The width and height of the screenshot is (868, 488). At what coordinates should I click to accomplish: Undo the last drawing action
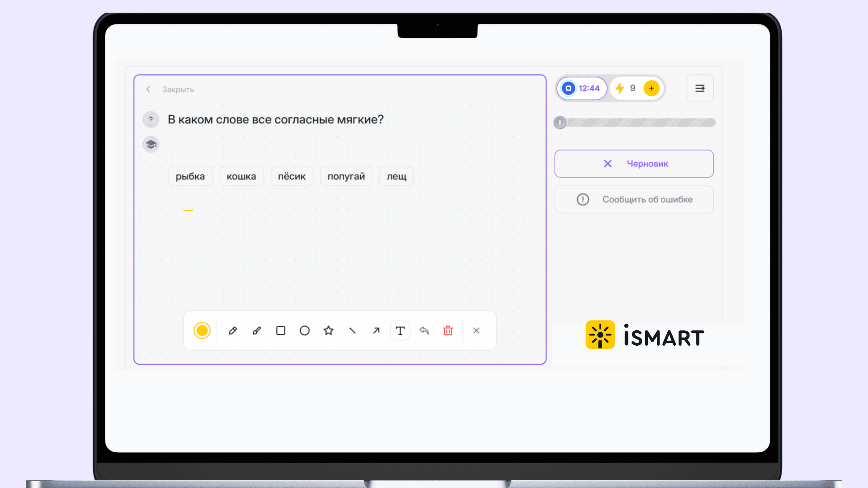point(424,331)
